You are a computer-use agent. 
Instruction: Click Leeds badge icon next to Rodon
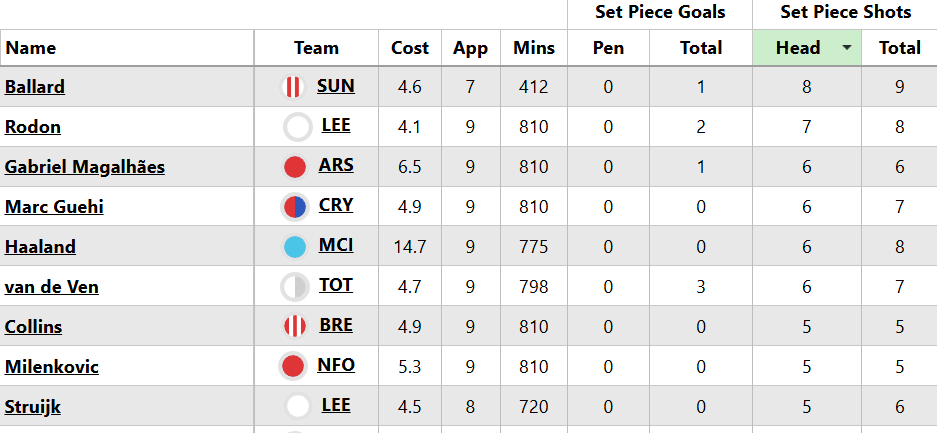pos(297,127)
